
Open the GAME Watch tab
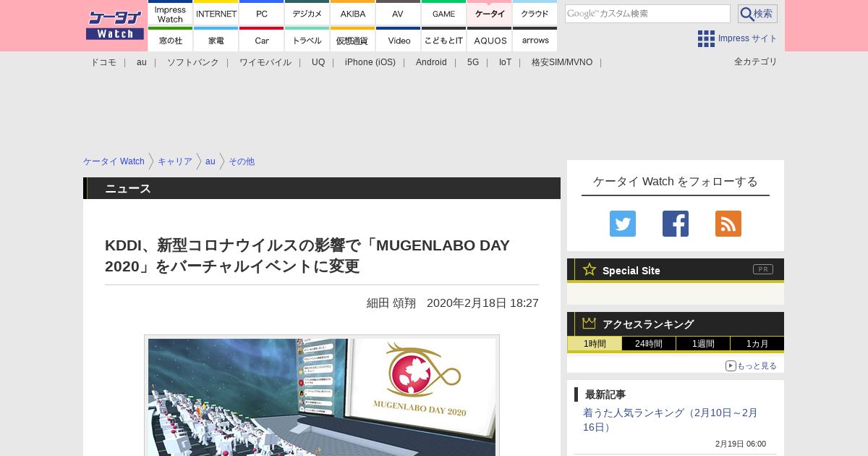444,13
